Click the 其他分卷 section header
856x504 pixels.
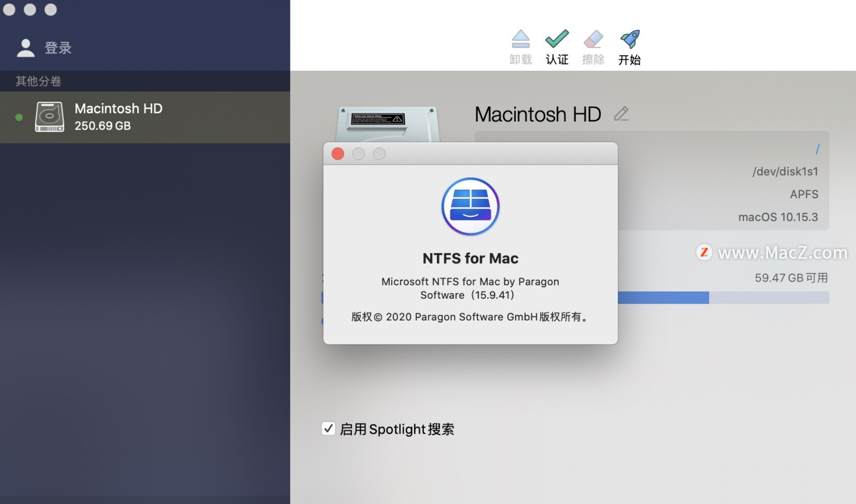coord(38,81)
